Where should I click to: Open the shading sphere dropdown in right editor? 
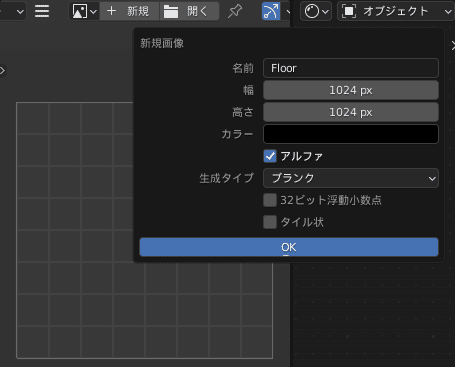(316, 11)
